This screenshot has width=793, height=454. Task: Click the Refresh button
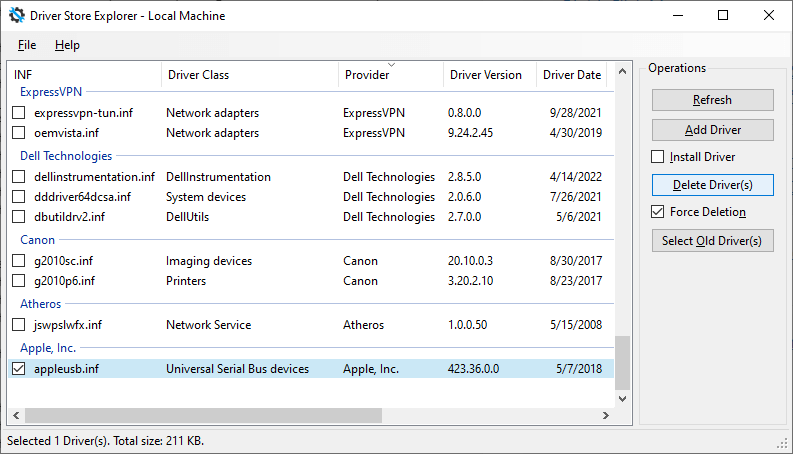click(713, 100)
